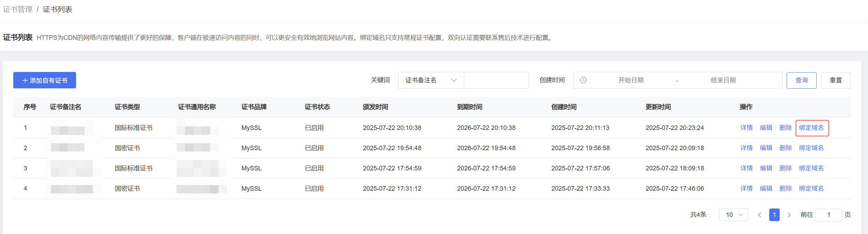This screenshot has height=234, width=868.
Task: Open the 证书备注名 keyword dropdown
Action: [x=431, y=80]
